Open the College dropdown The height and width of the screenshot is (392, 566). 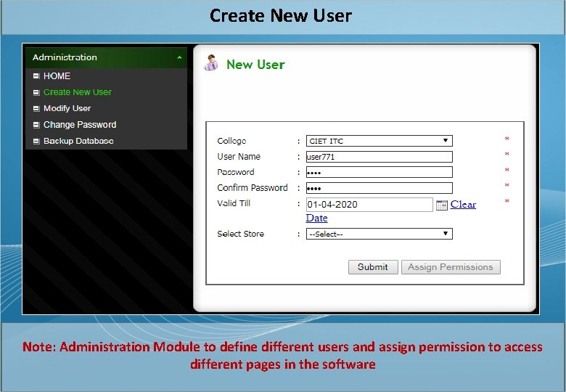[x=379, y=141]
